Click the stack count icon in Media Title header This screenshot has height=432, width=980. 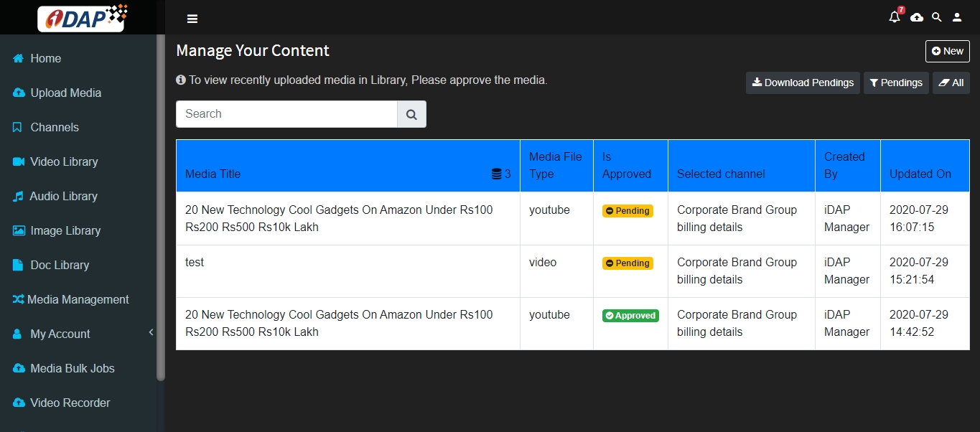(x=497, y=174)
